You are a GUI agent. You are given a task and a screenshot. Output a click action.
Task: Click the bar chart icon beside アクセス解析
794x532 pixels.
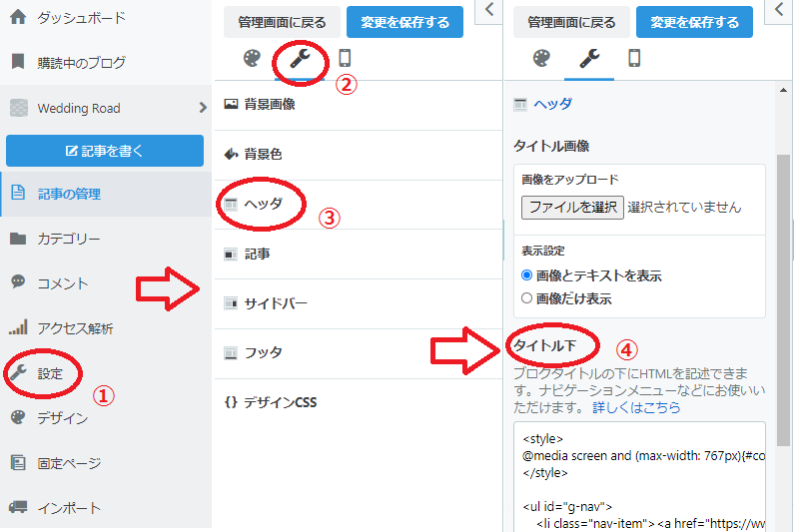[18, 327]
